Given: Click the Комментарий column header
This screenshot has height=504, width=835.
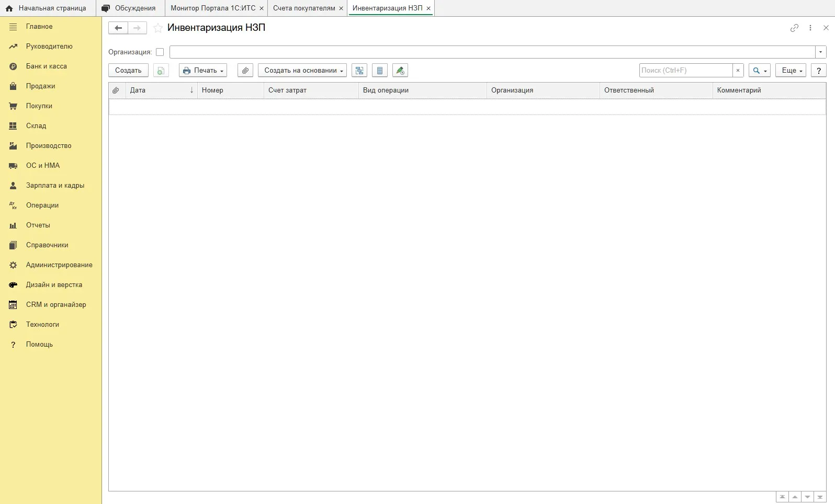Looking at the screenshot, I should pyautogui.click(x=769, y=90).
